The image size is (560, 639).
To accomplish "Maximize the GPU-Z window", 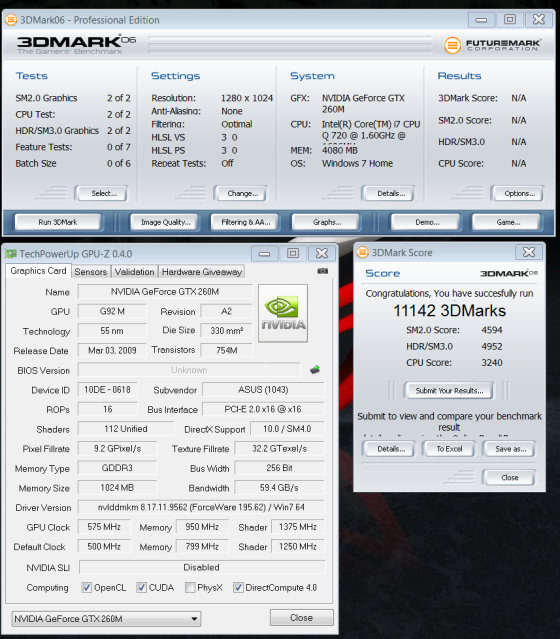I will (293, 253).
